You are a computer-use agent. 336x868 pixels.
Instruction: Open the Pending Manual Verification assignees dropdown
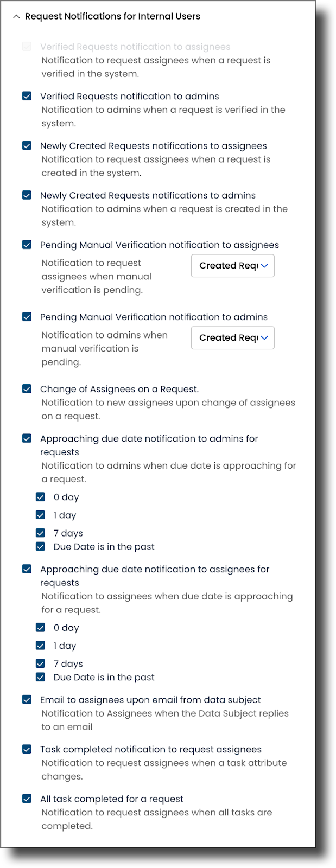232,266
